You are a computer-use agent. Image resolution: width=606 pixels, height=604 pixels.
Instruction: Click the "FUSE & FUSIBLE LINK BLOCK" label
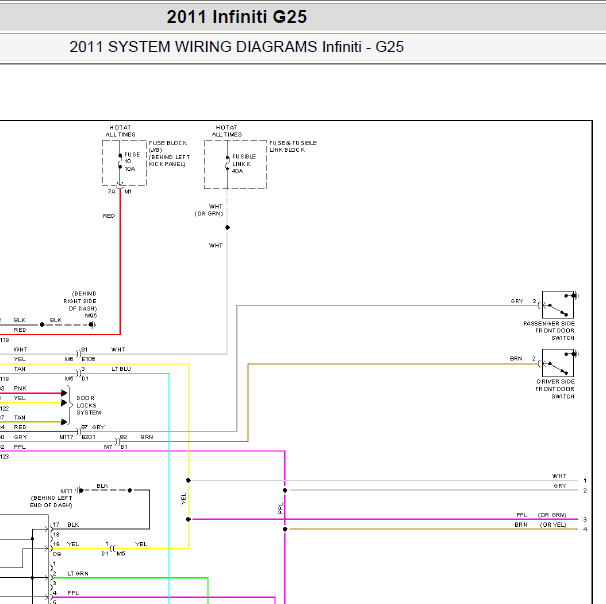[293, 146]
